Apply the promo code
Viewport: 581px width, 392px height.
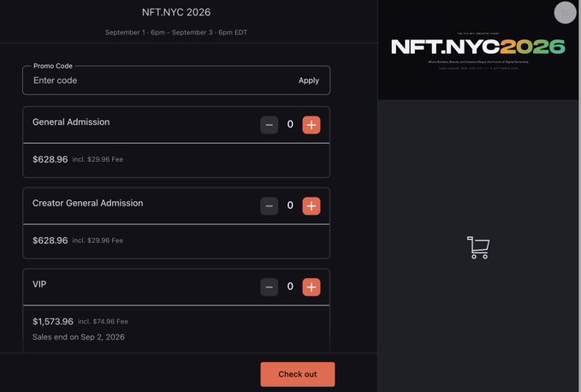point(309,80)
